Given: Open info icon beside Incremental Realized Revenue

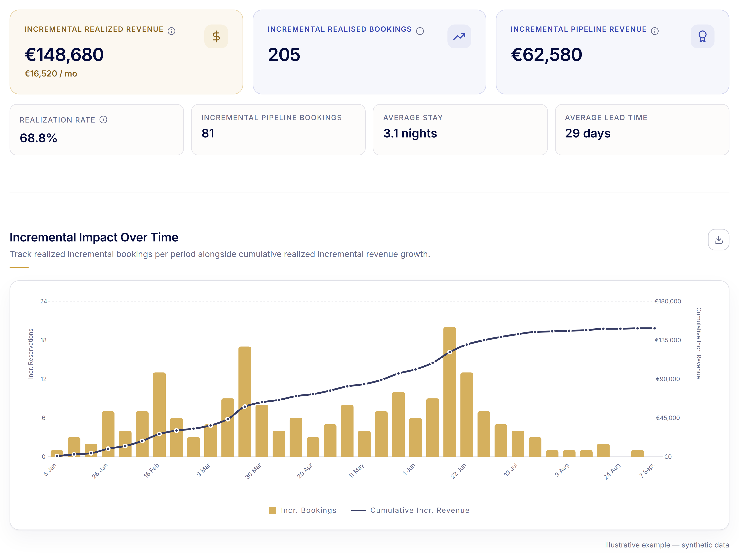Looking at the screenshot, I should pyautogui.click(x=171, y=31).
